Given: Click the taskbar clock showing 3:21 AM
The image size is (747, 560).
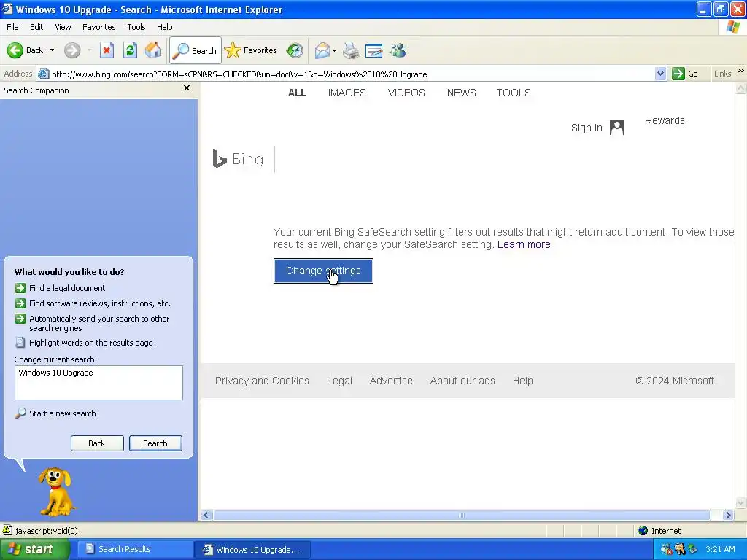Looking at the screenshot, I should [x=720, y=550].
